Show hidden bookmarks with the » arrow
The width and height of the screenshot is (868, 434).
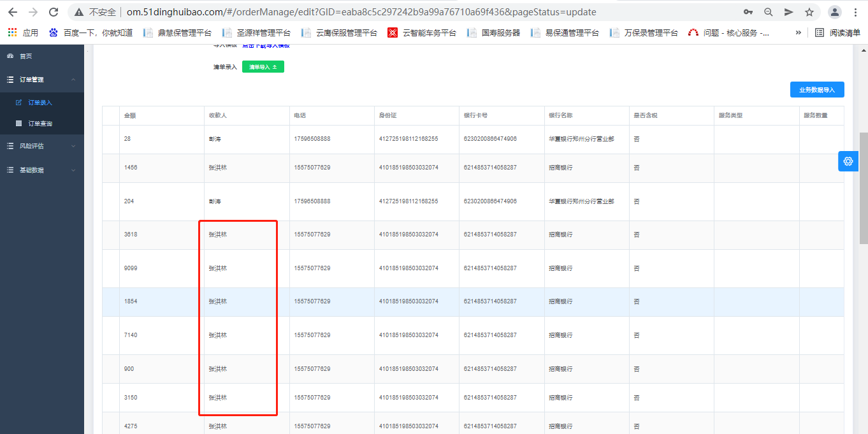[799, 33]
